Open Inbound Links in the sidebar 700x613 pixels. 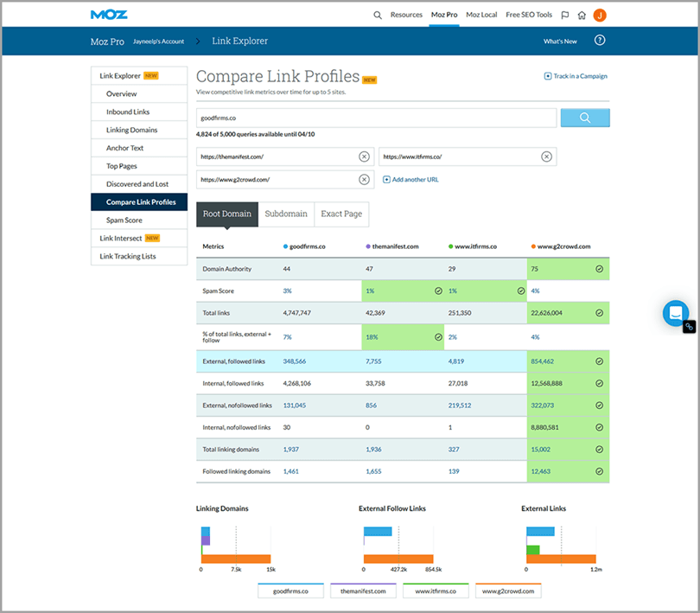[x=139, y=112]
